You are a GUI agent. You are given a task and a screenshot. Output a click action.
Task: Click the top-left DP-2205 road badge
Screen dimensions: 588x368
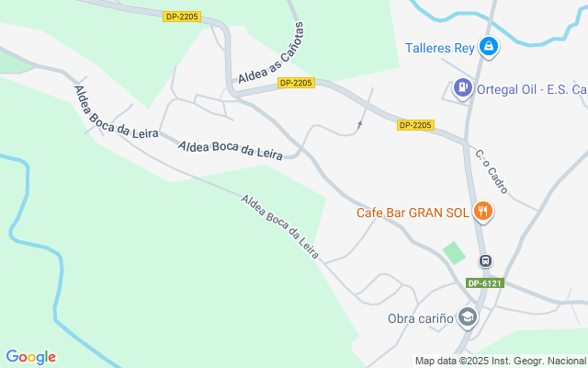182,17
